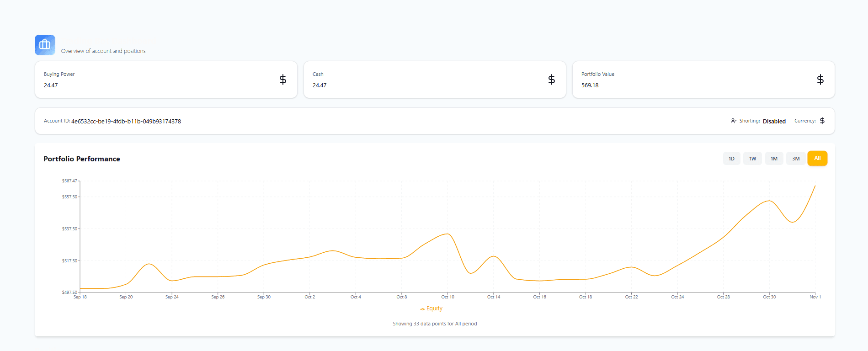The image size is (868, 351).
Task: Click the Portfolio Performance heading
Action: 82,159
